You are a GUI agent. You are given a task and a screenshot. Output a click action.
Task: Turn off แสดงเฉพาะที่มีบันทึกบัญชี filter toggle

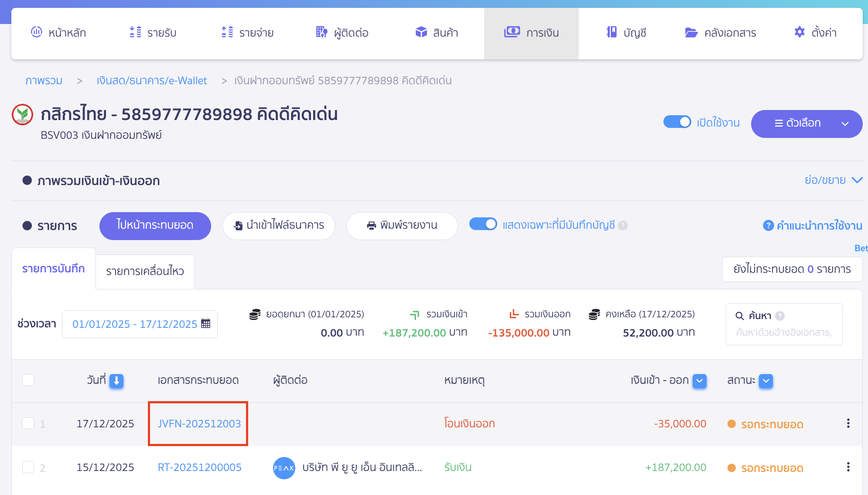(x=483, y=224)
